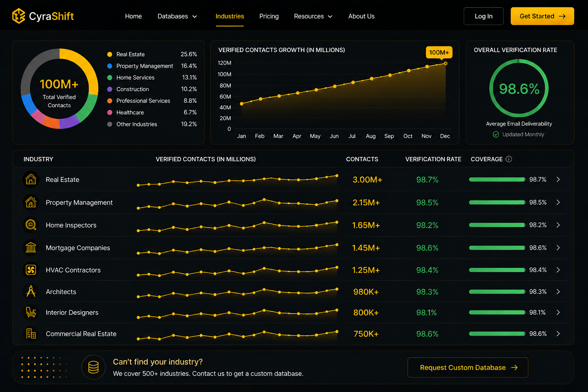
Task: Click the Real Estate legend color dot
Action: [x=109, y=54]
